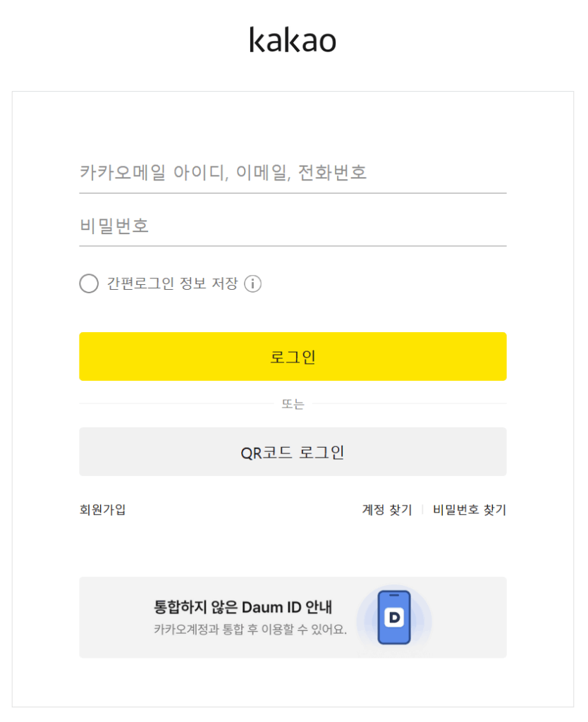This screenshot has height=722, width=588.
Task: Click the underline beneath the 비밀번호 field
Action: (293, 246)
